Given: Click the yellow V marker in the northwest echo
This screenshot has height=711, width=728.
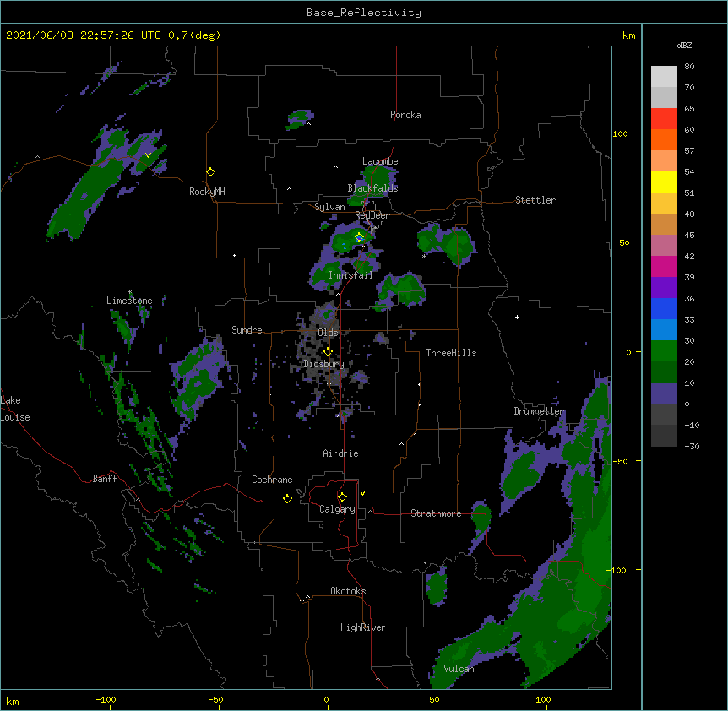Looking at the screenshot, I should pyautogui.click(x=148, y=155).
